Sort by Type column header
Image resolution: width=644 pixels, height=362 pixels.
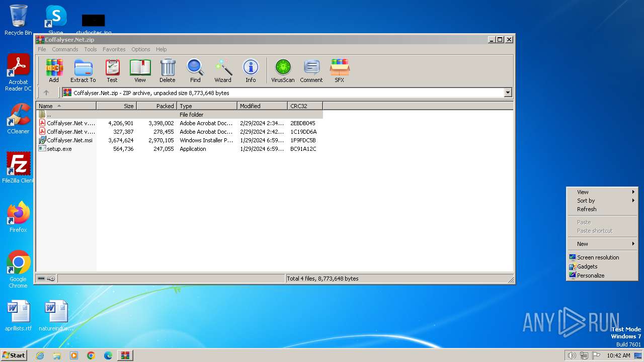point(207,106)
